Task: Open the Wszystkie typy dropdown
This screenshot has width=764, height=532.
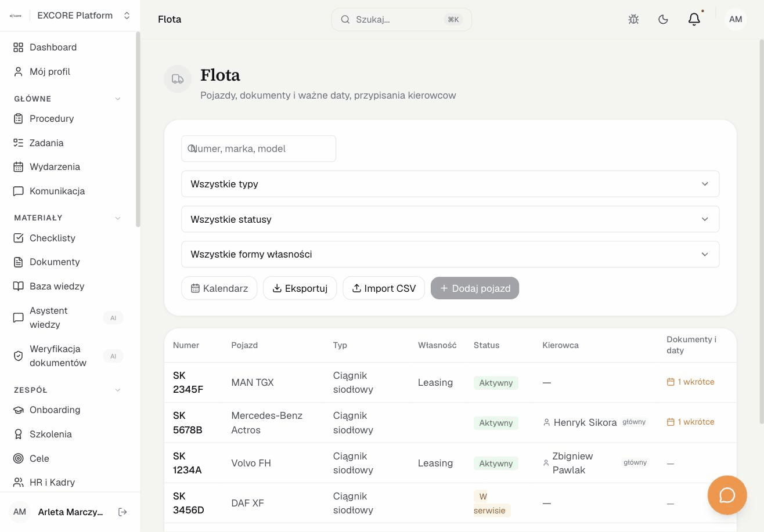Action: point(451,184)
